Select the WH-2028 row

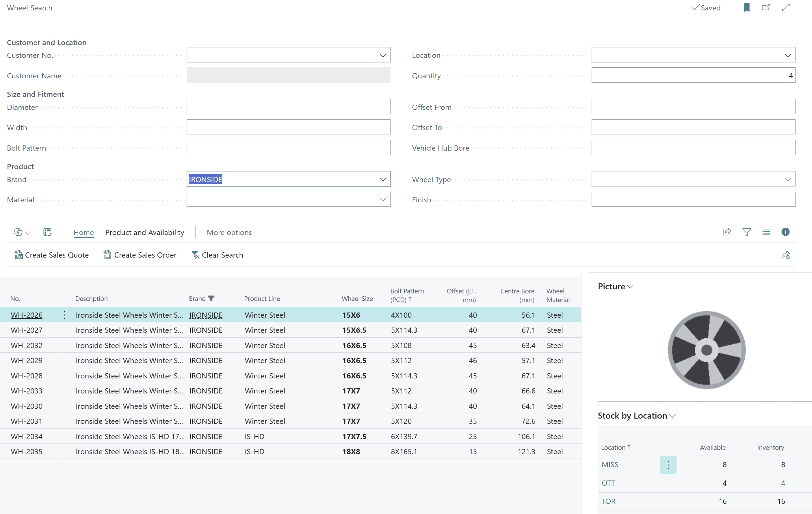point(290,376)
